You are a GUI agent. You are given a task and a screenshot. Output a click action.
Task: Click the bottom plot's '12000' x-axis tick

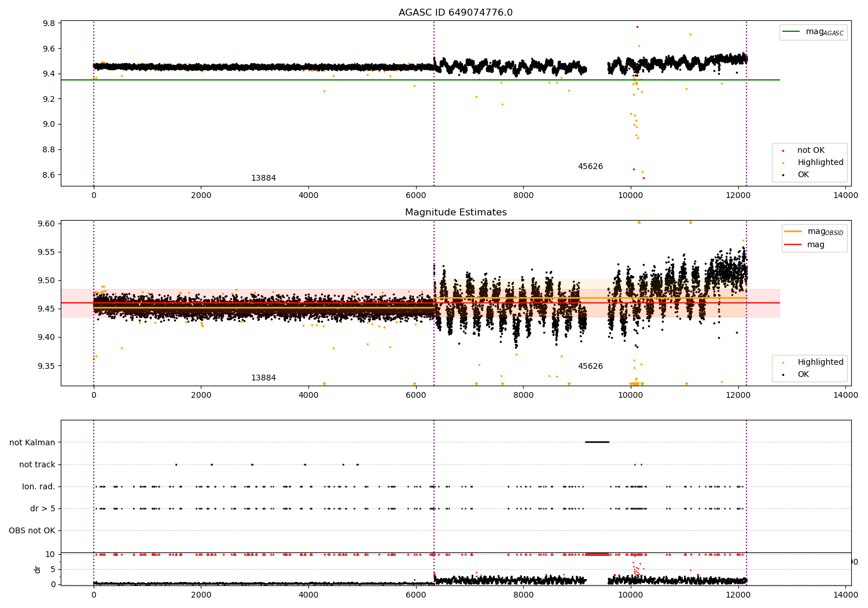tap(738, 595)
